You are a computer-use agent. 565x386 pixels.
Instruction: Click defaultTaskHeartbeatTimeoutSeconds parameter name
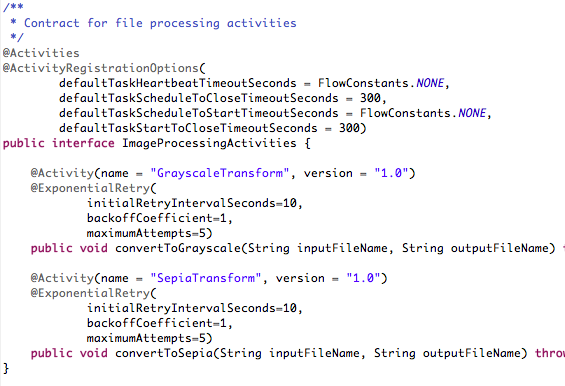pos(178,83)
